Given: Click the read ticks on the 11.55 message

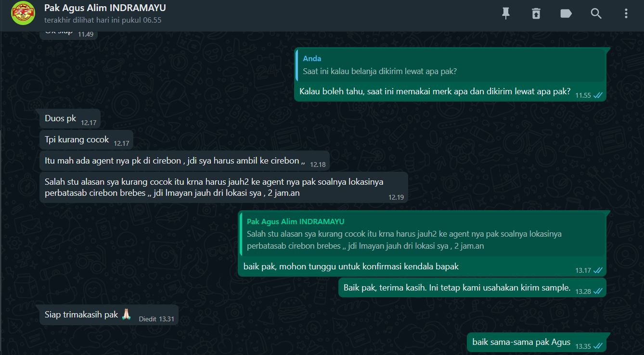Looking at the screenshot, I should pyautogui.click(x=598, y=95).
